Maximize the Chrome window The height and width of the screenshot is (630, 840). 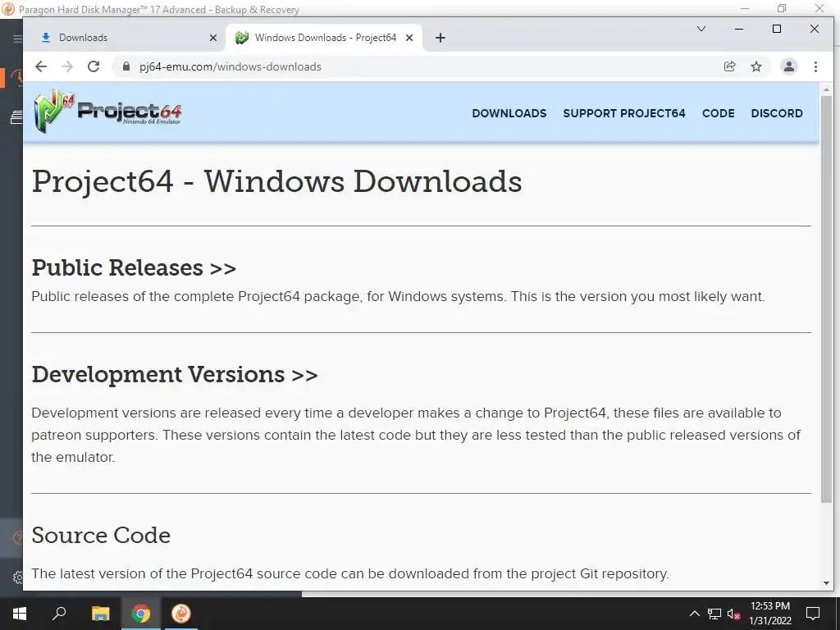[777, 29]
